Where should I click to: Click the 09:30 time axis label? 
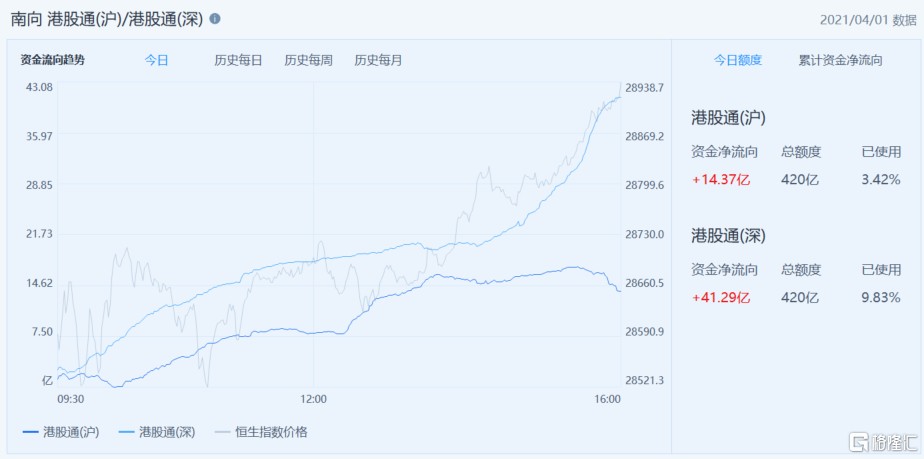click(x=70, y=399)
